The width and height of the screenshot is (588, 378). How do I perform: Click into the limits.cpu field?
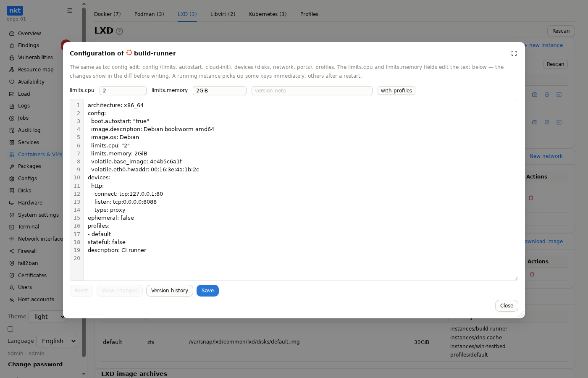pyautogui.click(x=123, y=91)
